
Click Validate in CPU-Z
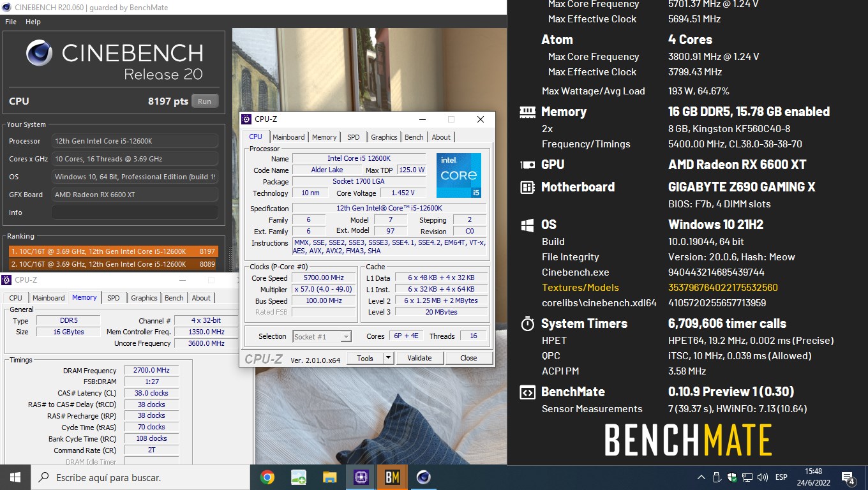pos(419,358)
